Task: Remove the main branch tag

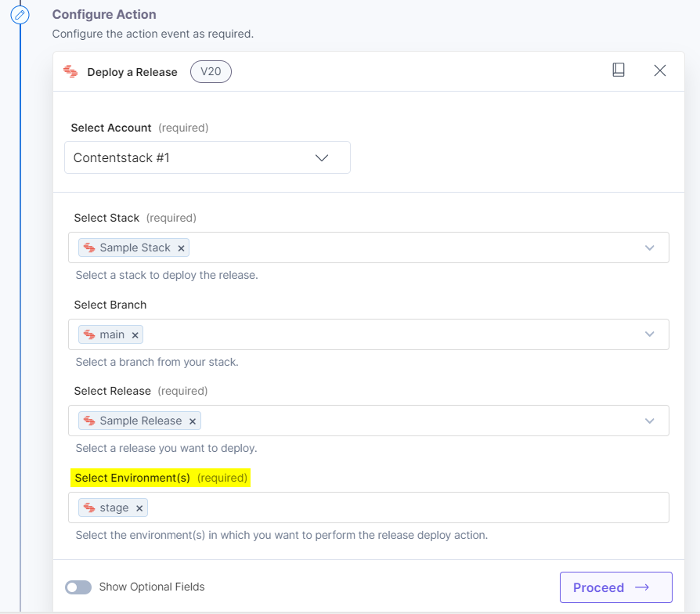Action: coord(135,335)
